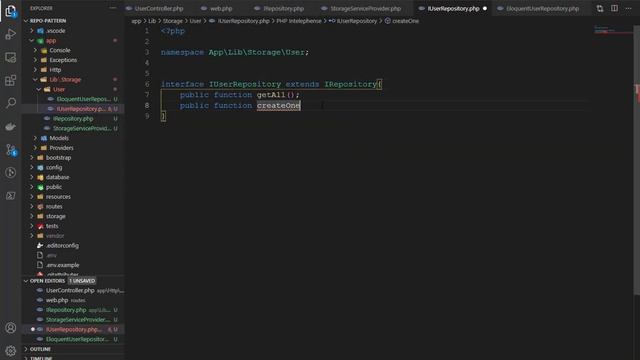Close unsaved IUserRepository.php tab dot
This screenshot has height=360, width=640.
tap(485, 8)
